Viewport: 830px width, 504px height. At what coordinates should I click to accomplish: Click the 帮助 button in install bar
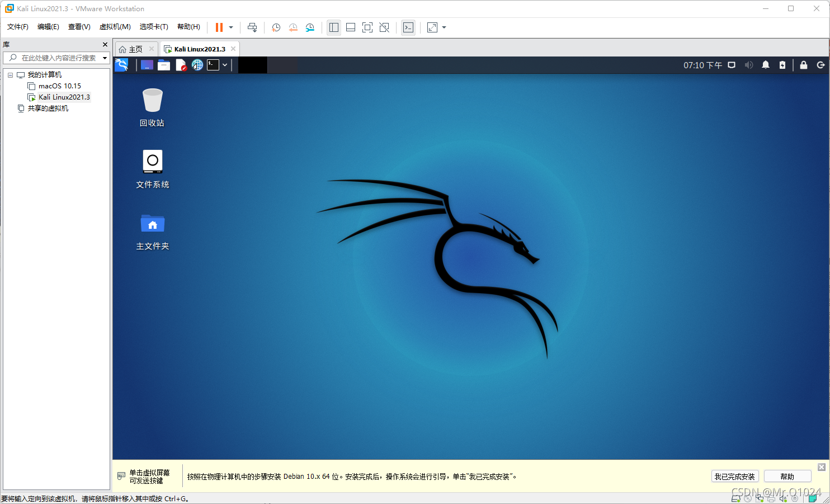tap(787, 477)
